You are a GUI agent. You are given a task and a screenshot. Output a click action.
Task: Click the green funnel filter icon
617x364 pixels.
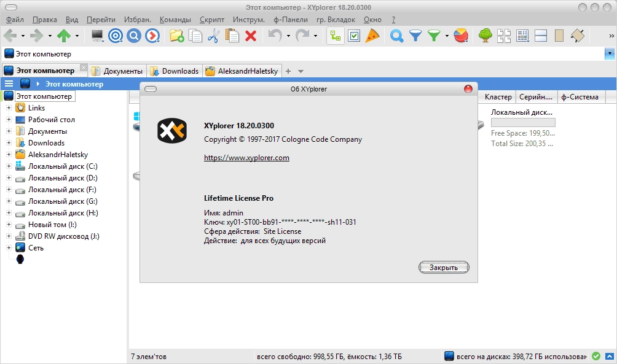click(x=434, y=36)
